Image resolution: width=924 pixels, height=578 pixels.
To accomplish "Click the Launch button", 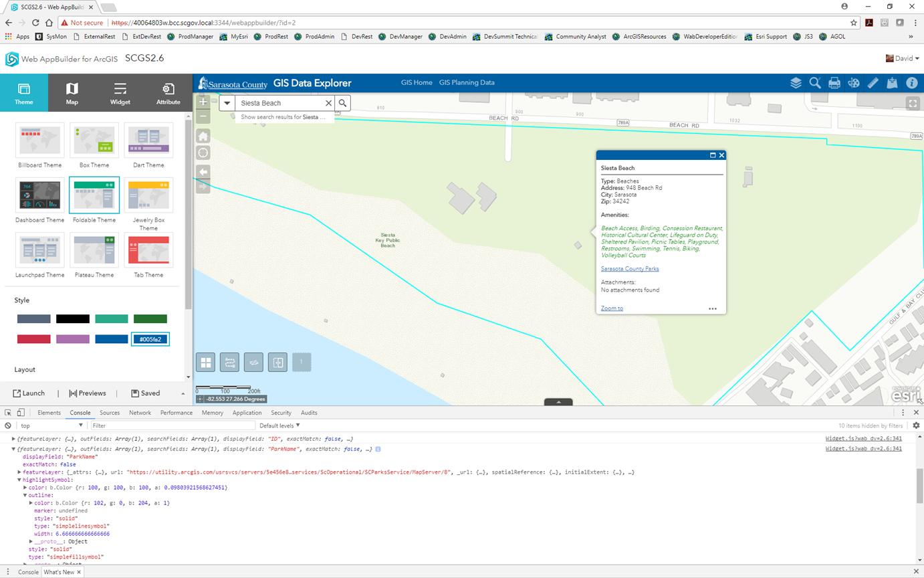I will point(29,393).
